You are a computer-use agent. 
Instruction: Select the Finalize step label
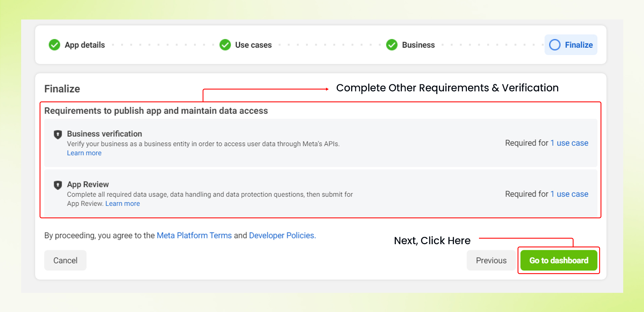579,45
